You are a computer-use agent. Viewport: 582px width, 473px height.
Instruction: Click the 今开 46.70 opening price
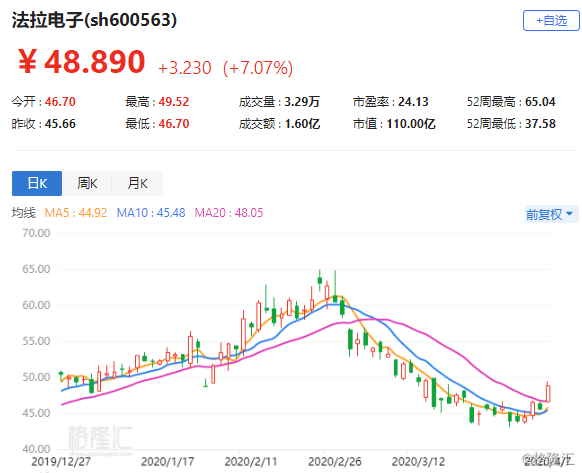43,101
